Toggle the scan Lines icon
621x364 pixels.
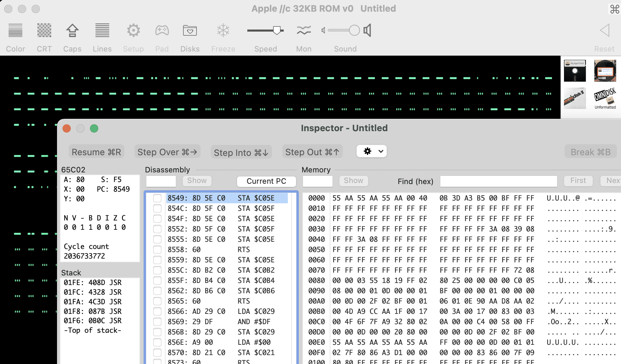[102, 30]
